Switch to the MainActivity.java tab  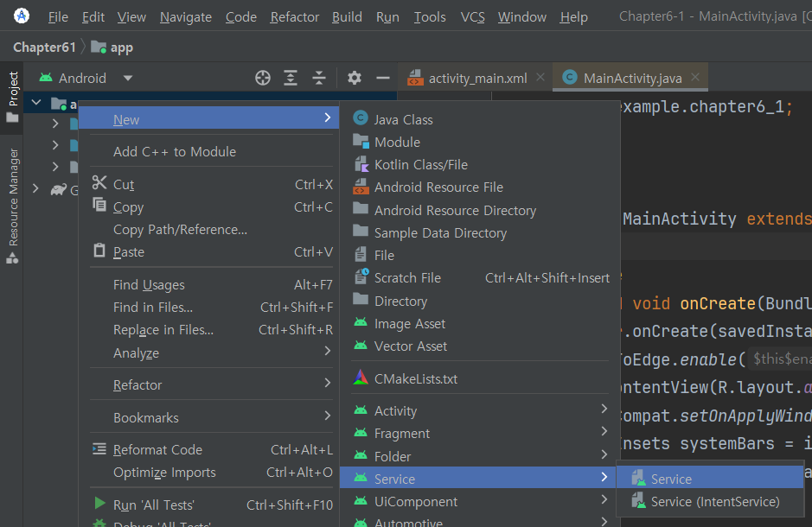tap(632, 78)
